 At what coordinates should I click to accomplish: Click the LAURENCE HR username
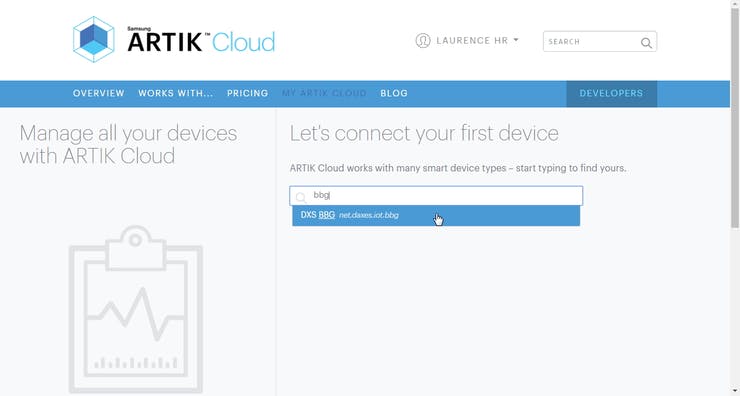[x=472, y=41]
